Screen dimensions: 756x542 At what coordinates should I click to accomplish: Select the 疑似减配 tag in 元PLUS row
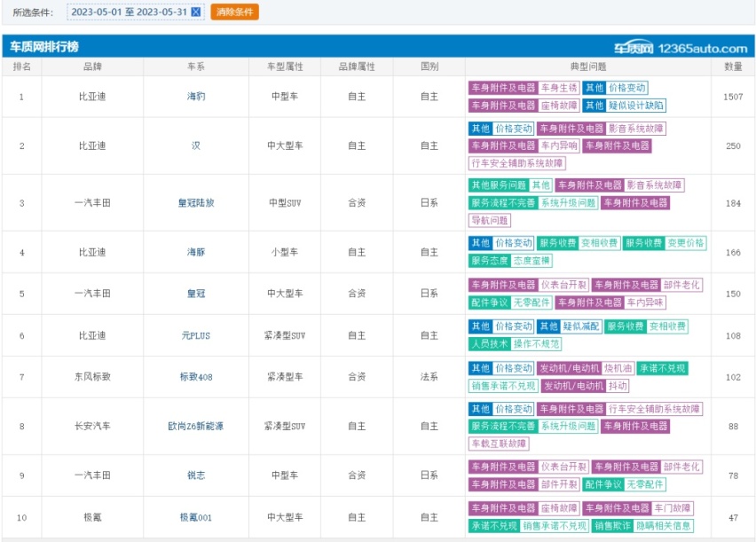click(581, 326)
